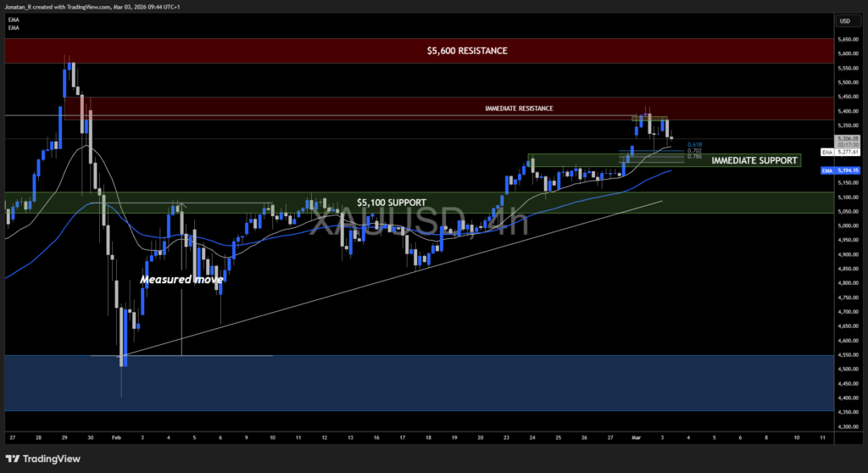
Task: Click date 24 on the time axis
Action: pyautogui.click(x=532, y=437)
